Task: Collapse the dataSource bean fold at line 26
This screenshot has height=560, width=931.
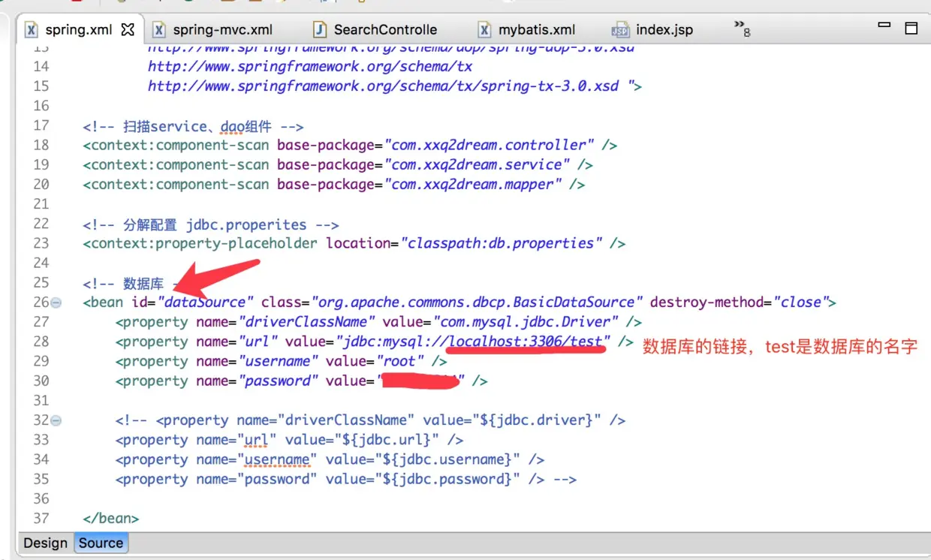Action: point(56,303)
